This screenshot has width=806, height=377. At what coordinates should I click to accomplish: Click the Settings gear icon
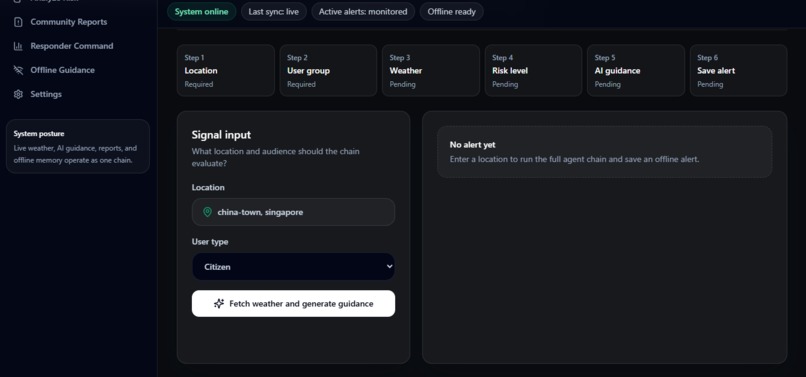click(18, 95)
